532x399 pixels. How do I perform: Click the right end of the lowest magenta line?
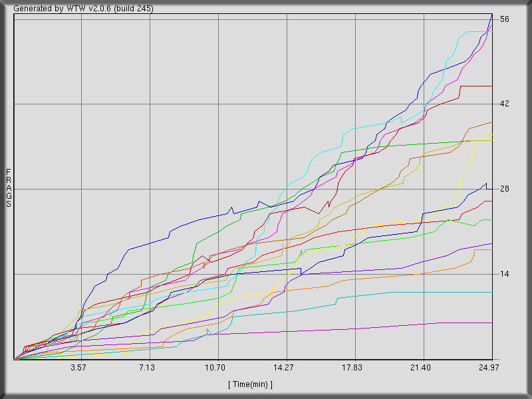click(x=491, y=323)
